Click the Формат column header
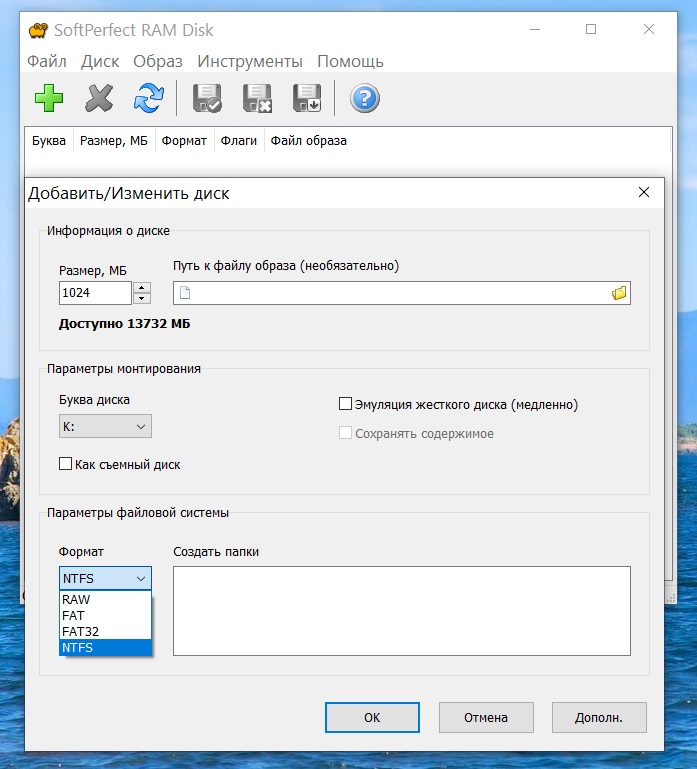This screenshot has width=697, height=769. pos(184,141)
